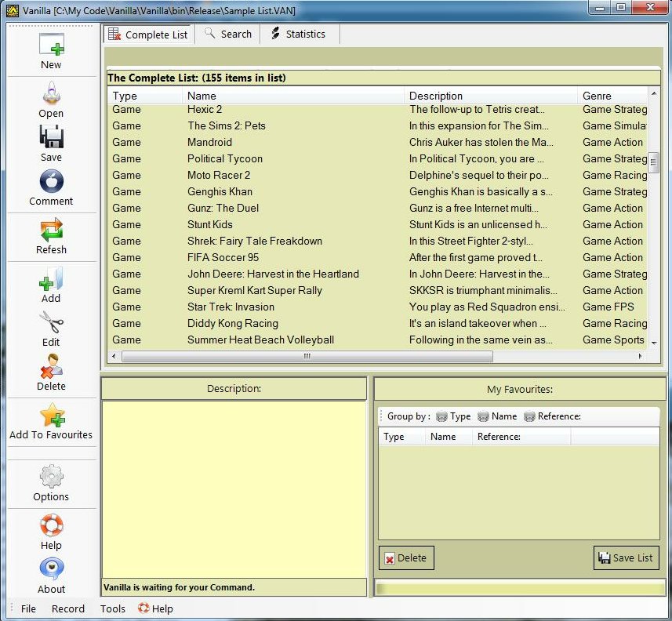Click the New list icon
672x621 pixels.
51,45
